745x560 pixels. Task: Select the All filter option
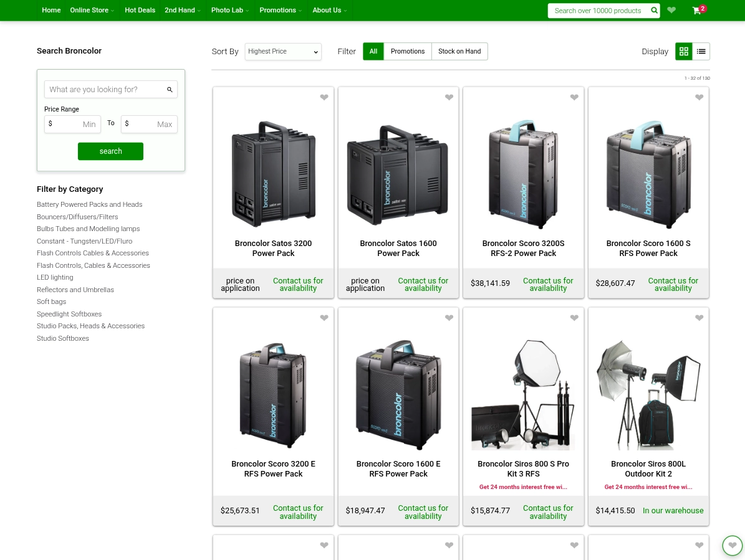(373, 51)
